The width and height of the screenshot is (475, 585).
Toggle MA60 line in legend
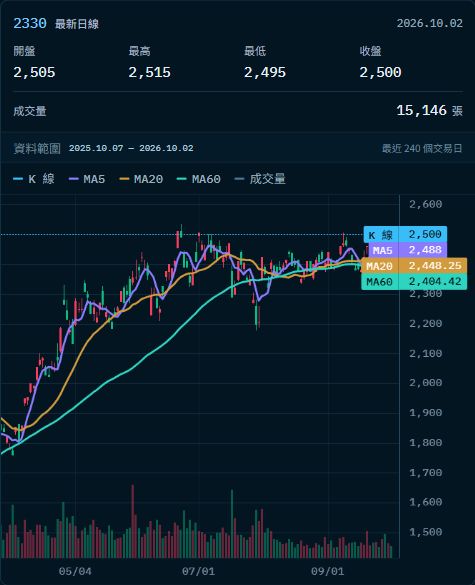pos(199,179)
